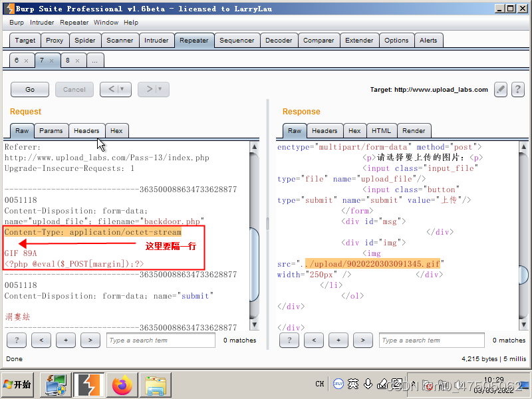Screen dimensions: 532x399
Task: Click response search term field
Action: [x=432, y=340]
